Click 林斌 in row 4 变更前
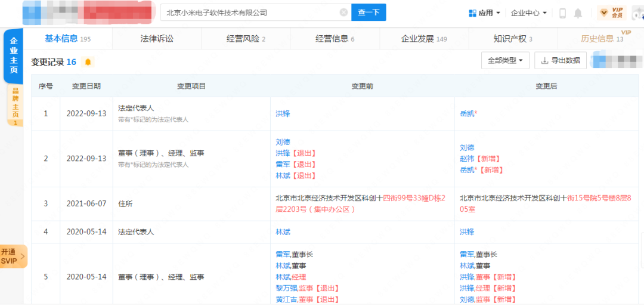Image resolution: width=644 pixels, height=306 pixels. pyautogui.click(x=283, y=232)
